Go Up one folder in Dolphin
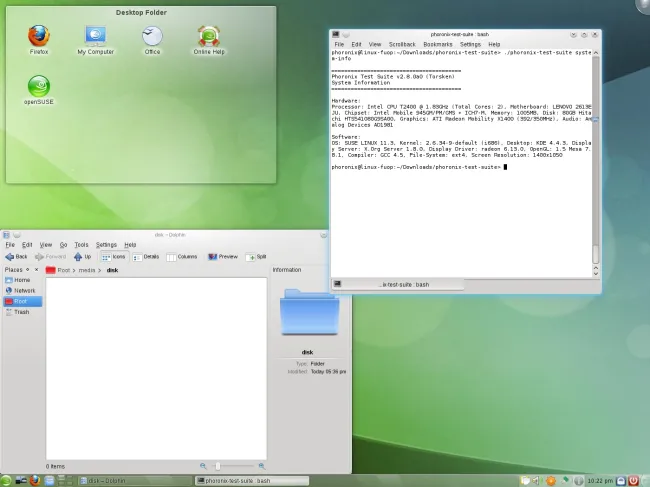Image resolution: width=650 pixels, height=487 pixels. (x=82, y=257)
